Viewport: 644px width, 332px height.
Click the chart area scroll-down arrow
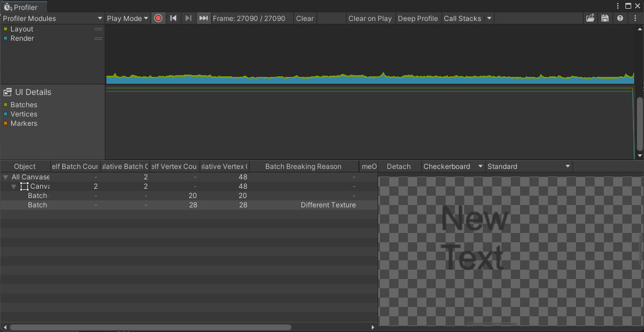pyautogui.click(x=639, y=156)
